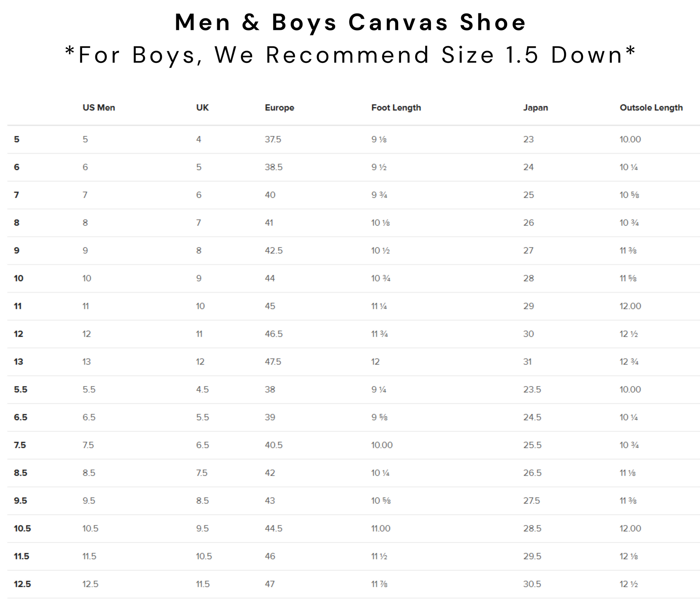700x610 pixels.
Task: Select the UK column header
Action: (x=202, y=108)
